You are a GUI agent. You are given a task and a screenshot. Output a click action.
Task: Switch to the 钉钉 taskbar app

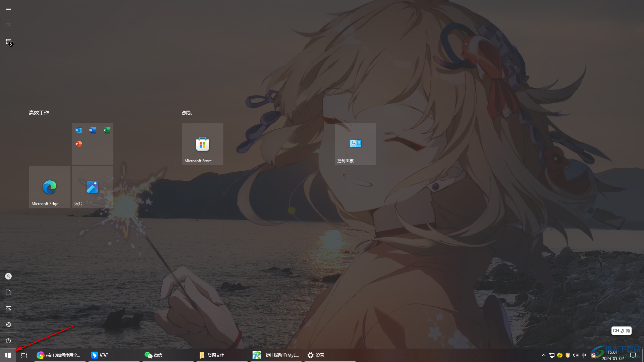(114, 355)
